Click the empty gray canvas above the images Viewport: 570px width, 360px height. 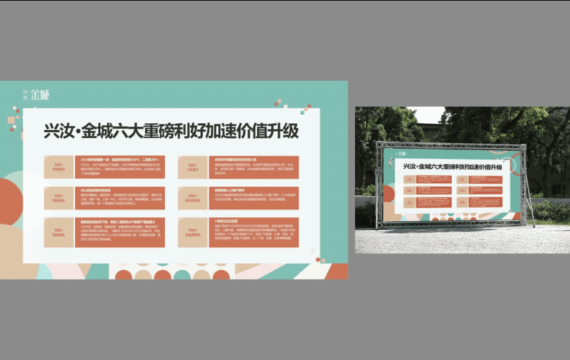click(x=285, y=40)
